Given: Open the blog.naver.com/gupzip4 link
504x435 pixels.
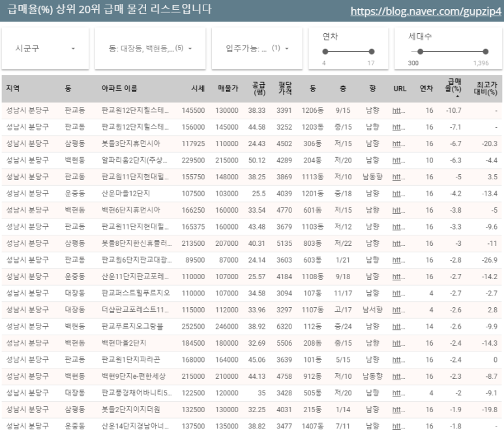Looking at the screenshot, I should pos(426,11).
